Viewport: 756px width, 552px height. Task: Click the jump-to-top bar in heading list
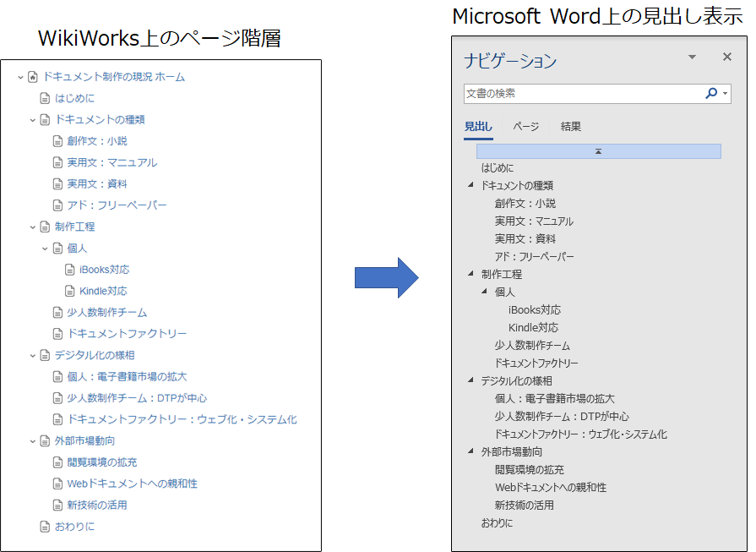click(x=598, y=151)
